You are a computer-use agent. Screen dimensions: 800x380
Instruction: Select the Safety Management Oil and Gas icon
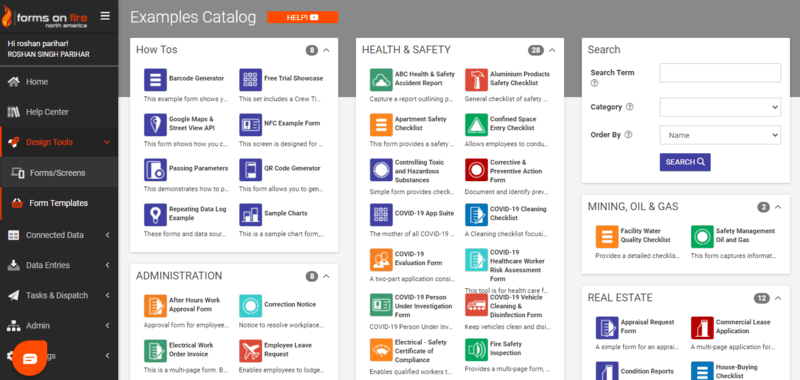[702, 237]
